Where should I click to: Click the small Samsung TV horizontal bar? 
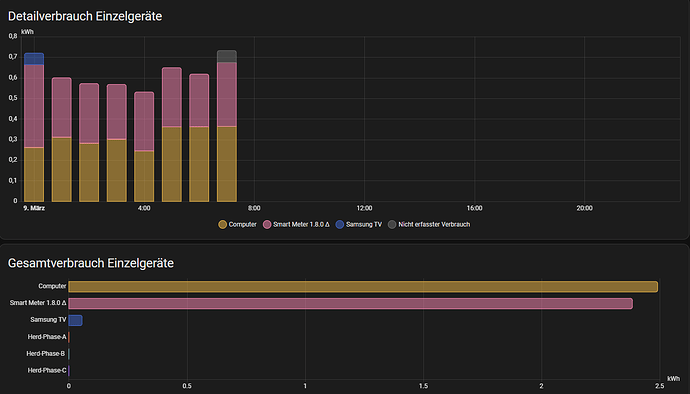pos(75,320)
